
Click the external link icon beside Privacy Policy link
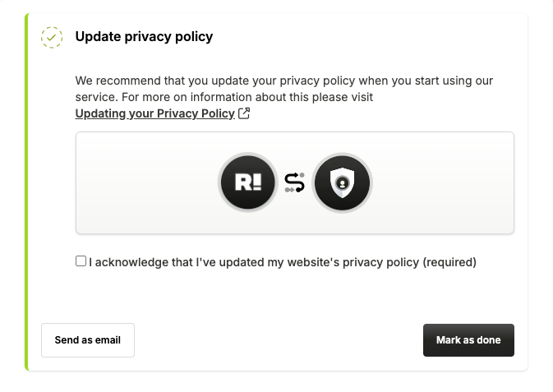click(244, 113)
